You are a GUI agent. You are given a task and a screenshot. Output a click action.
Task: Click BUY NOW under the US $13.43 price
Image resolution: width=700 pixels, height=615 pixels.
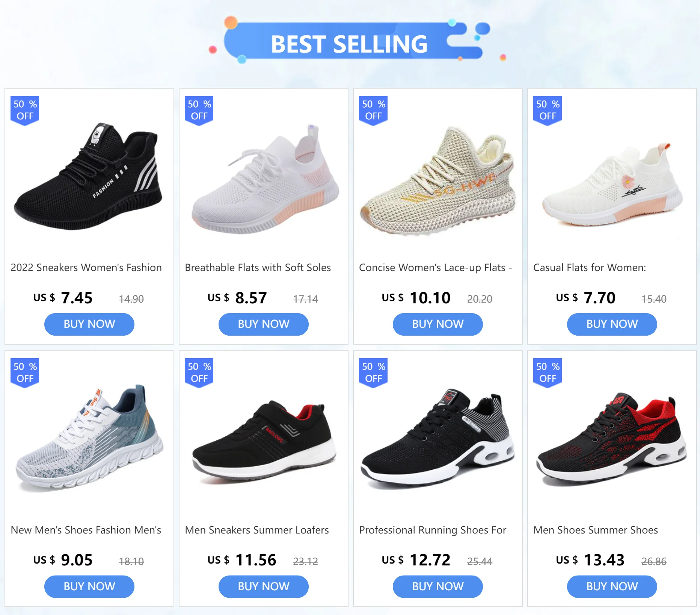(x=612, y=586)
